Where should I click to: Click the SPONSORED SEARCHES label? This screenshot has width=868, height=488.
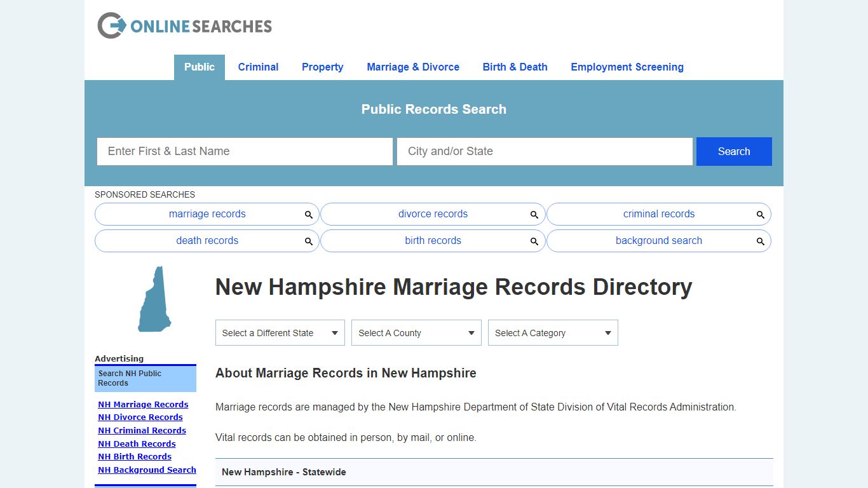(145, 194)
